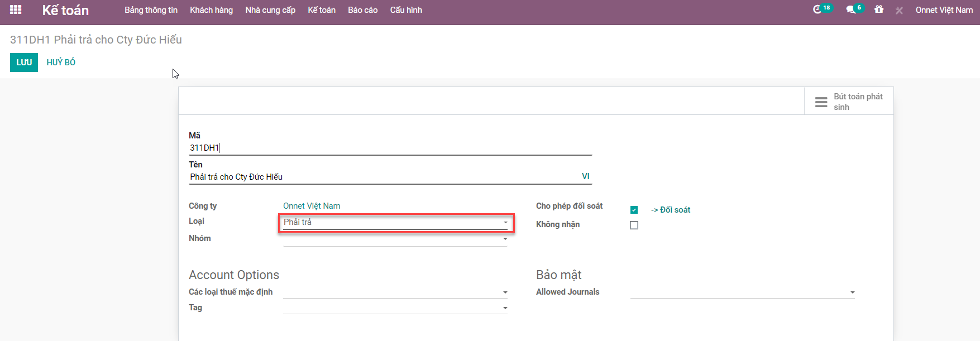The height and width of the screenshot is (341, 980).
Task: Follow the Đối soát link
Action: click(671, 210)
